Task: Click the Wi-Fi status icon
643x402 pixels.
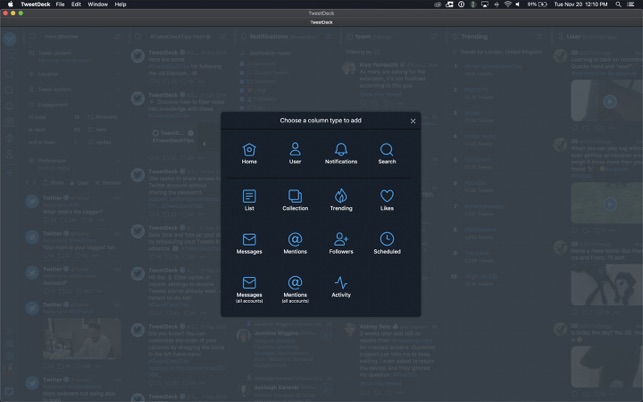Action: 508,4
